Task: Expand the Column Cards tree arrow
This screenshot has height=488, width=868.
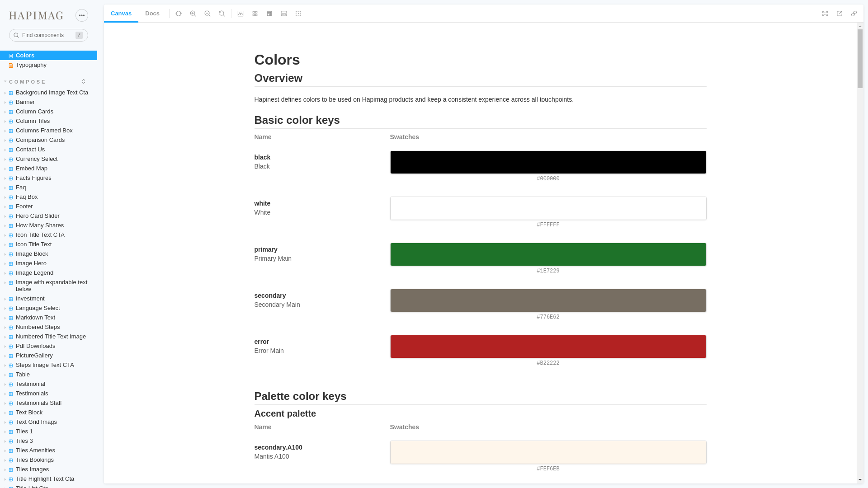Action: 5,112
